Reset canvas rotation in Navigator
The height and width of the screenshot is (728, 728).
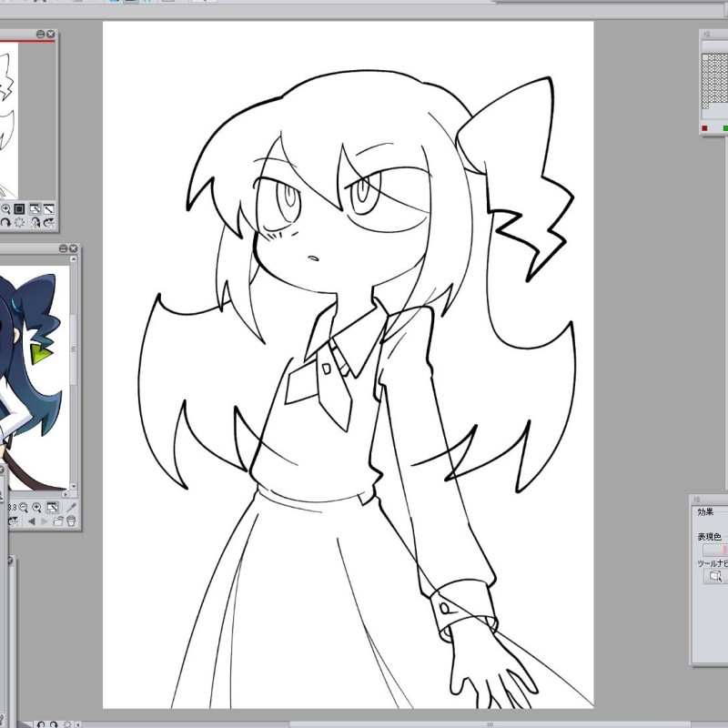click(19, 222)
